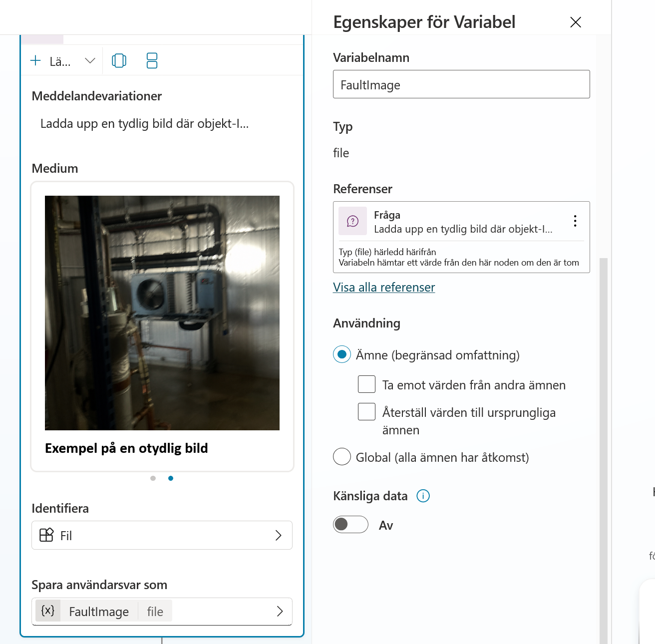Click the Fråga question node icon
This screenshot has width=655, height=644.
click(352, 221)
